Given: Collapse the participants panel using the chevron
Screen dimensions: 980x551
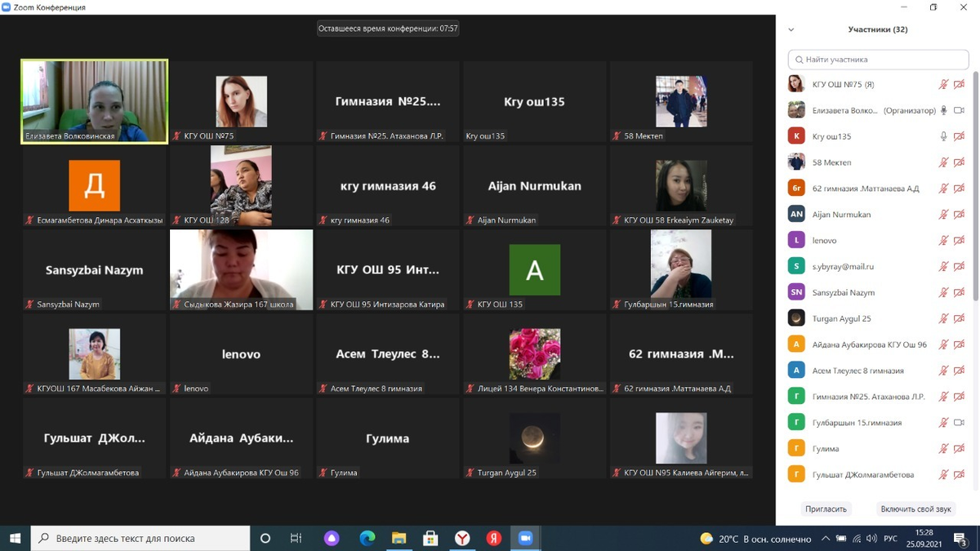Looking at the screenshot, I should [791, 29].
